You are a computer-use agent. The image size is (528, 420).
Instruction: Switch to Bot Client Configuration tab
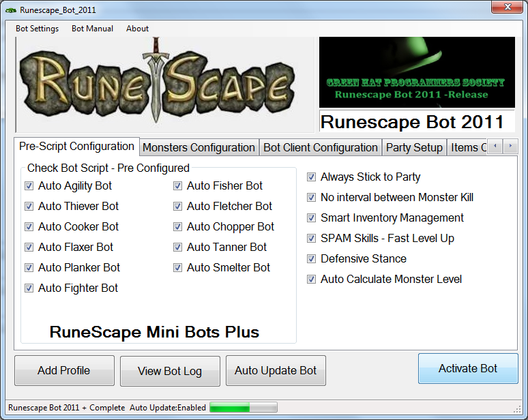[x=320, y=147]
